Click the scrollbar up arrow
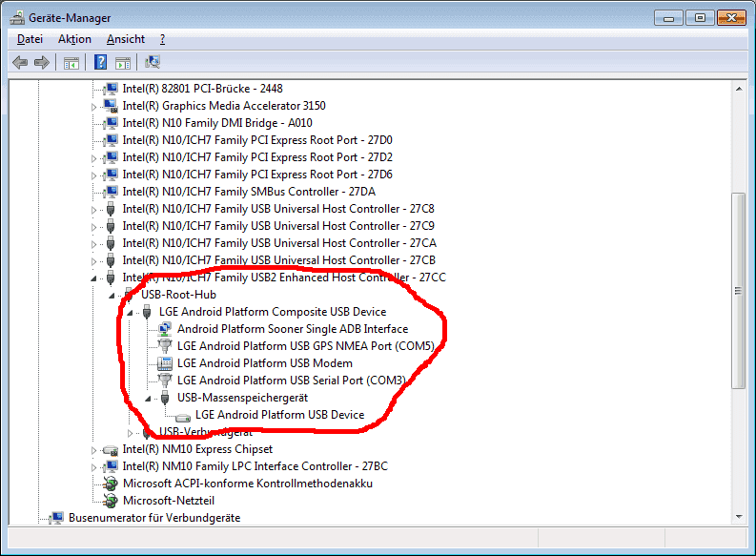This screenshot has width=756, height=556. pos(739,89)
